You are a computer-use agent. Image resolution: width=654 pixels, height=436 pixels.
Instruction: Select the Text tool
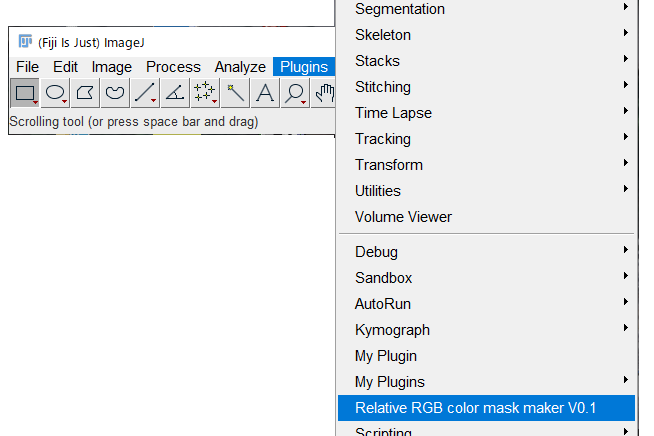(265, 93)
